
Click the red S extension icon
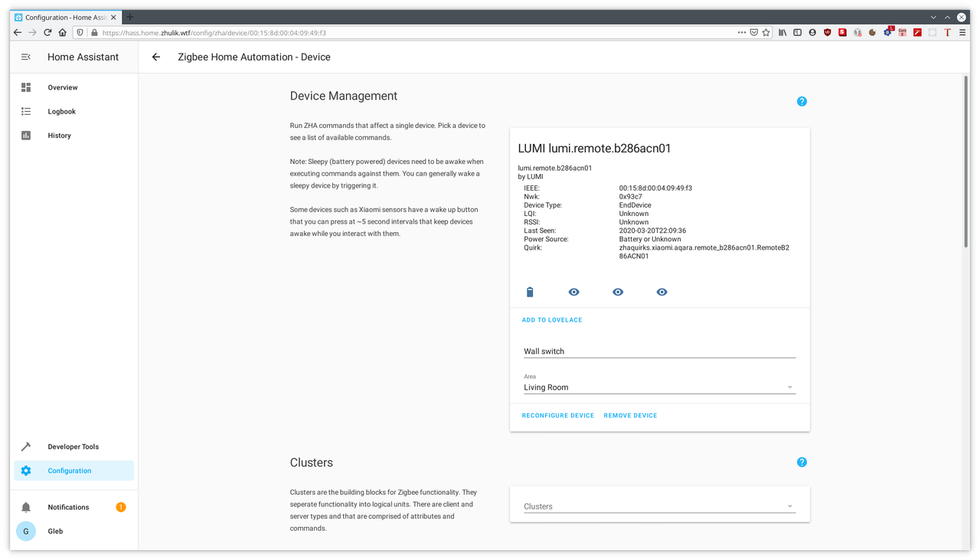coord(842,33)
